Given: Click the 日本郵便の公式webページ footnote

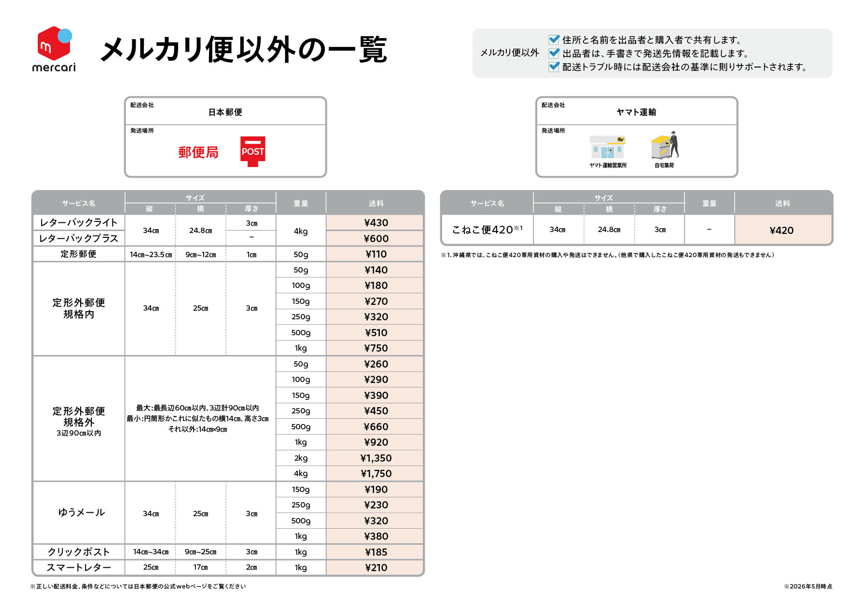Looking at the screenshot, I should (x=138, y=587).
